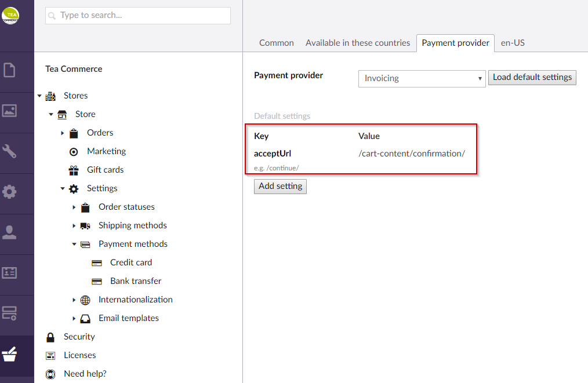This screenshot has width=588, height=383.
Task: Click the Security padlock icon
Action: [x=50, y=337]
